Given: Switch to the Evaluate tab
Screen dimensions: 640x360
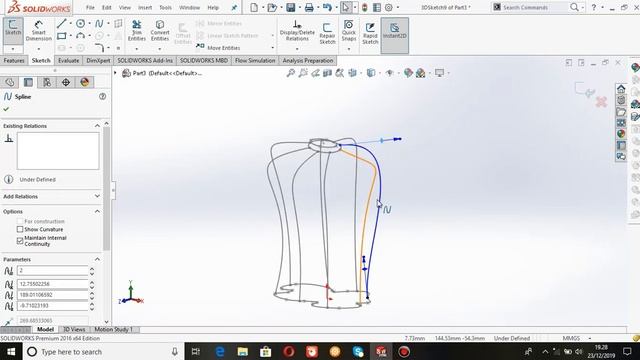Looking at the screenshot, I should click(68, 60).
